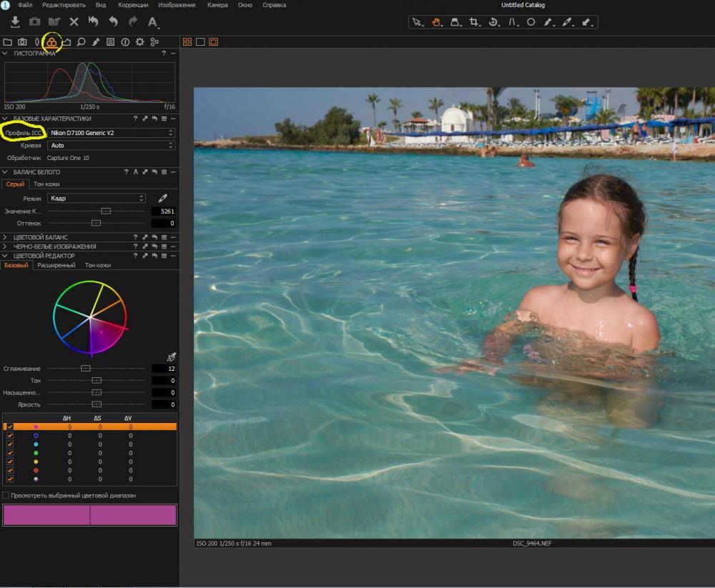Uncheck the green color row checkbox
715x588 pixels.
[x=10, y=453]
